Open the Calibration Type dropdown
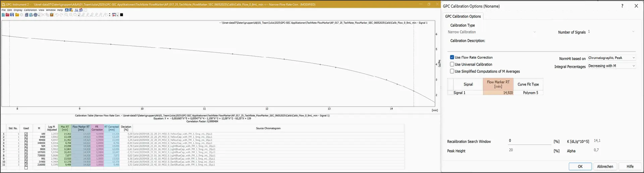 (x=535, y=32)
